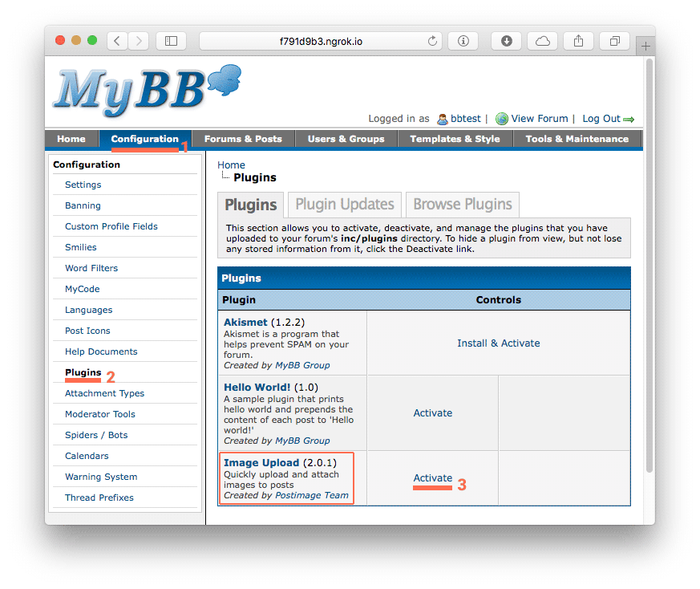Screen dimensions: 700x589
Task: Open browser Downloads icon
Action: coord(506,39)
